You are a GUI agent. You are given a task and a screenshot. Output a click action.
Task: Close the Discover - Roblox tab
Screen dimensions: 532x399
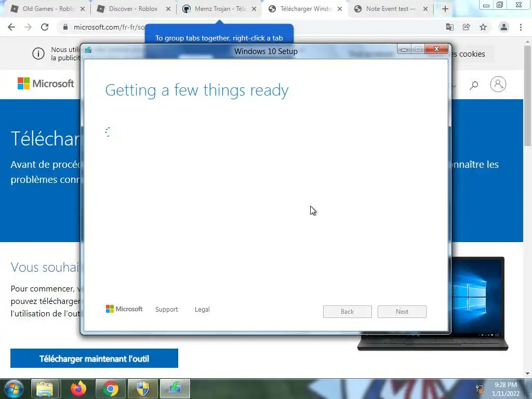tap(168, 9)
